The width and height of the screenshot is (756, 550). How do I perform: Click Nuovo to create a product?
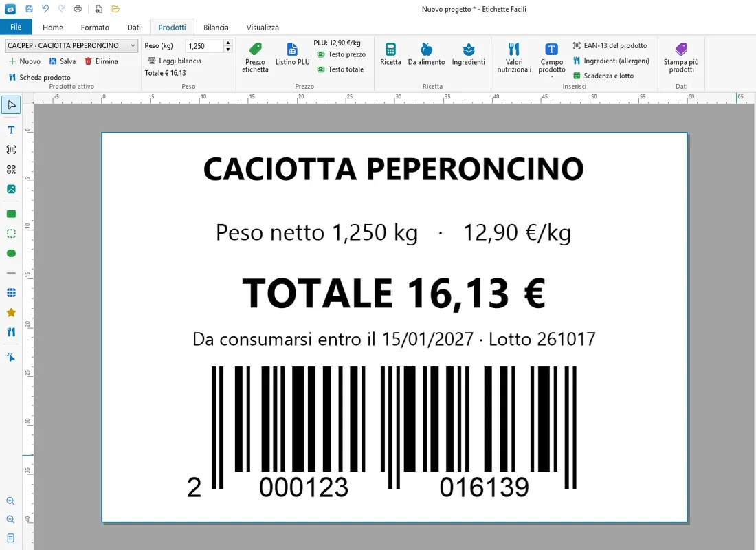[x=25, y=61]
